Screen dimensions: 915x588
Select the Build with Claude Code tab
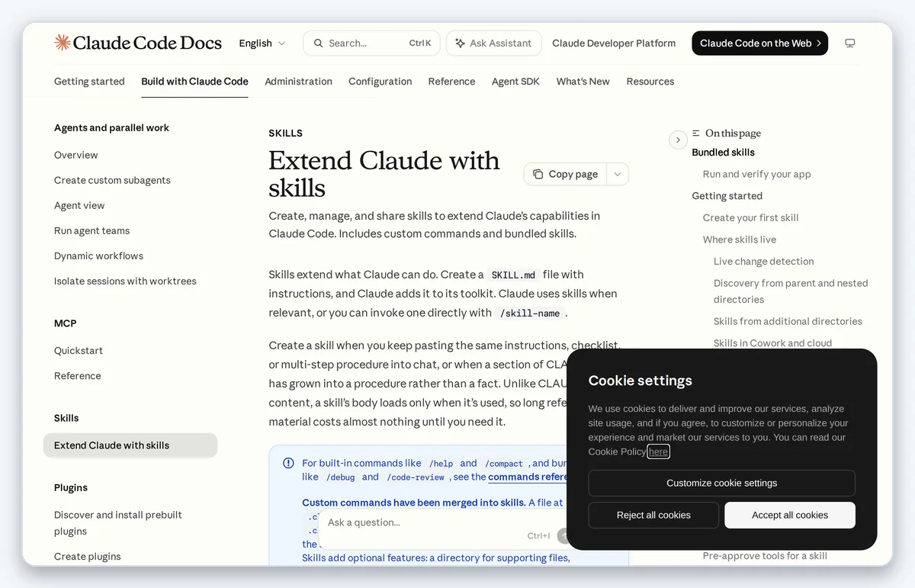pos(194,82)
